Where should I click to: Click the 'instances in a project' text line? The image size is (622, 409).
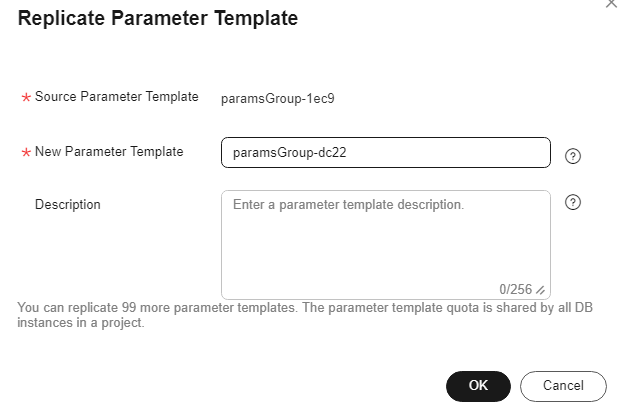pyautogui.click(x=81, y=323)
